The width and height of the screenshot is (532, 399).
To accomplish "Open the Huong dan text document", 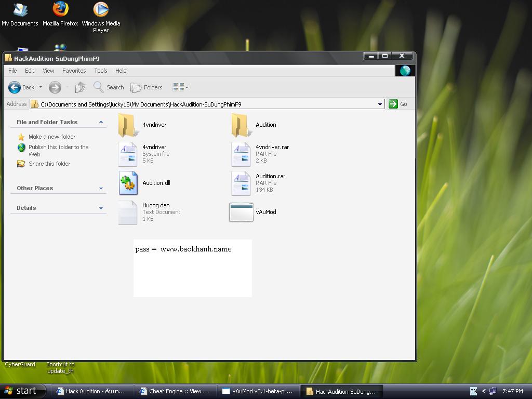I will 128,212.
